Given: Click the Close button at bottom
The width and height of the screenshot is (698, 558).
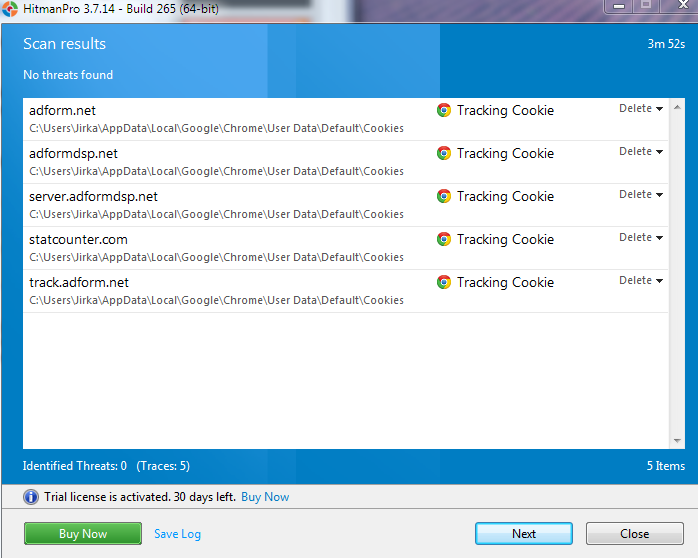Looking at the screenshot, I should point(635,534).
